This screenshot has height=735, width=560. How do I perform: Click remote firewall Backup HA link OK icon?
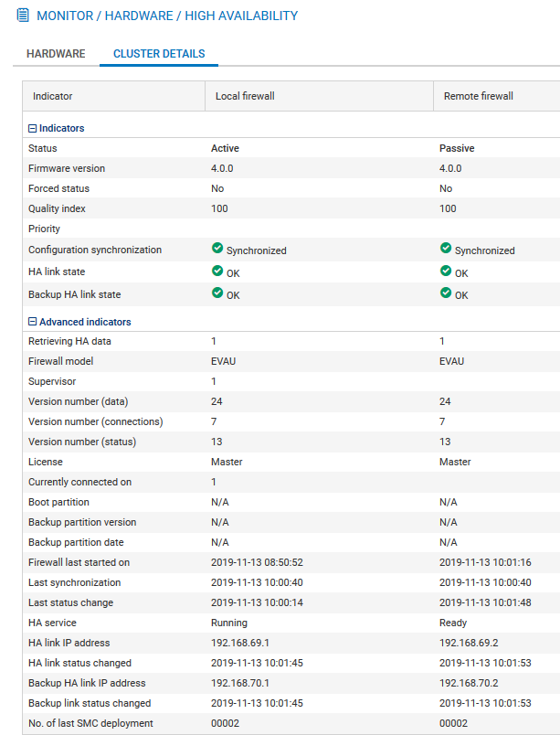[x=446, y=293]
